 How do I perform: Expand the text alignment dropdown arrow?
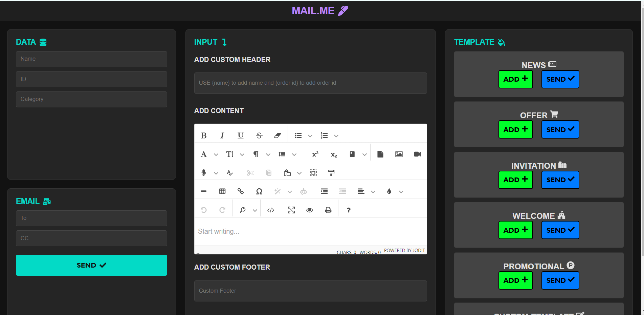373,192
